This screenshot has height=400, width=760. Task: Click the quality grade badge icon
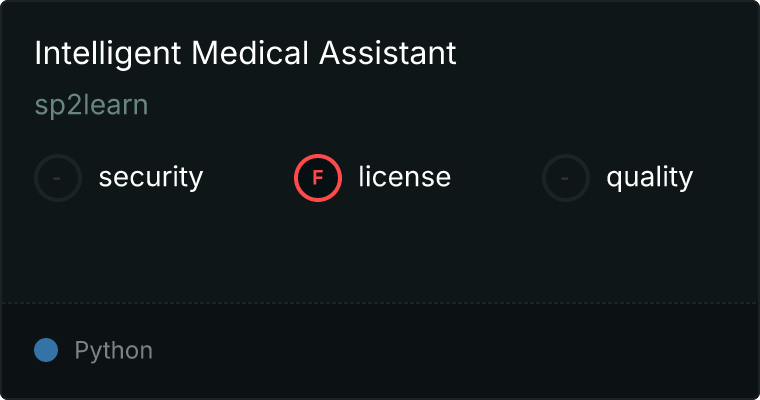click(566, 178)
